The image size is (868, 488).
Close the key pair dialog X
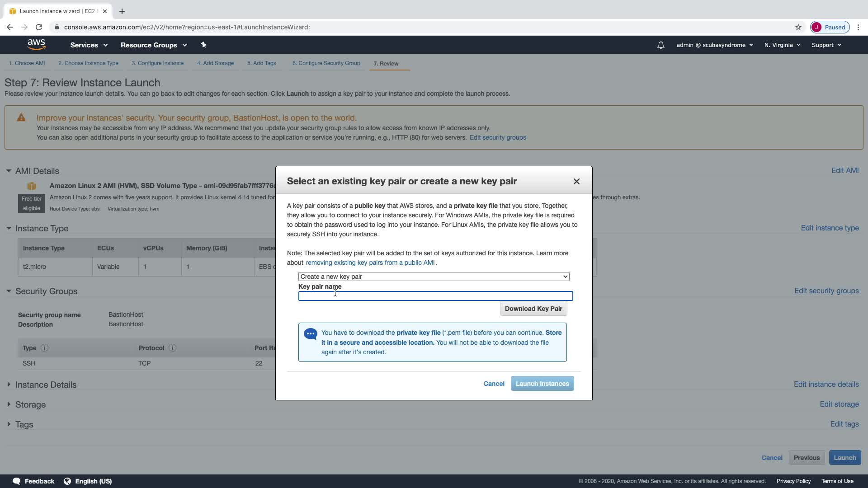576,181
